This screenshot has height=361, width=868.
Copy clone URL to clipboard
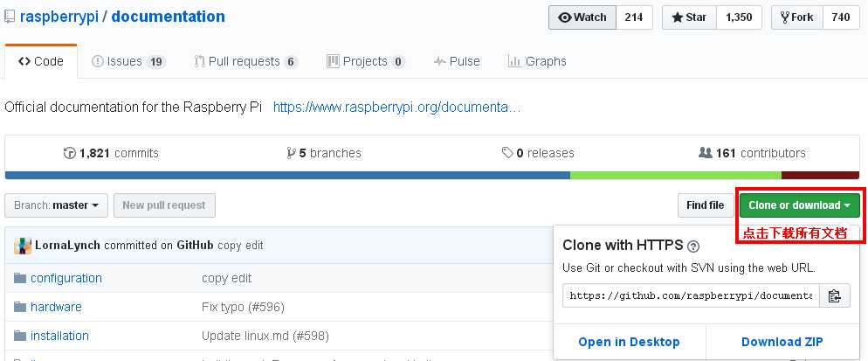(x=835, y=296)
